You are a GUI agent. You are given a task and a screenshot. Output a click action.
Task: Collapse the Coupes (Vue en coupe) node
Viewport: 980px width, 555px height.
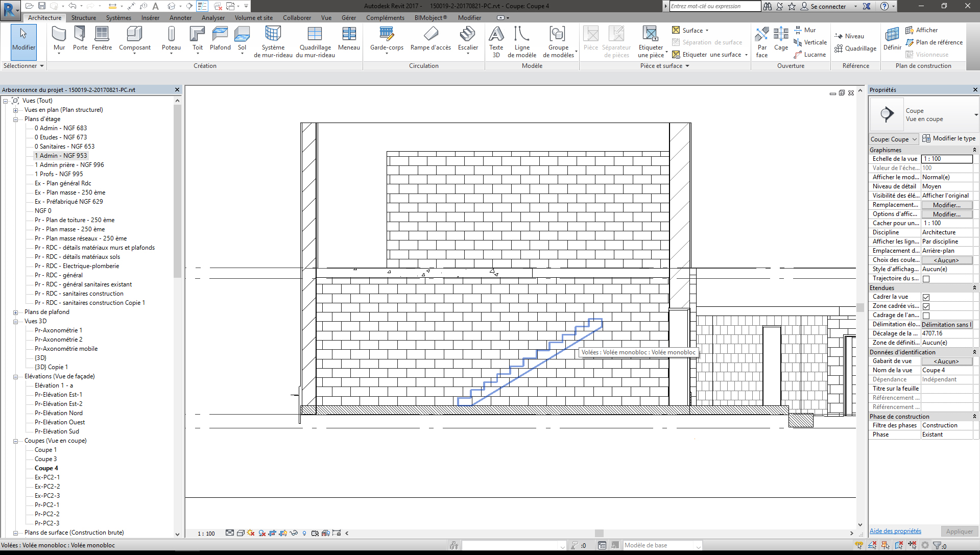[15, 441]
